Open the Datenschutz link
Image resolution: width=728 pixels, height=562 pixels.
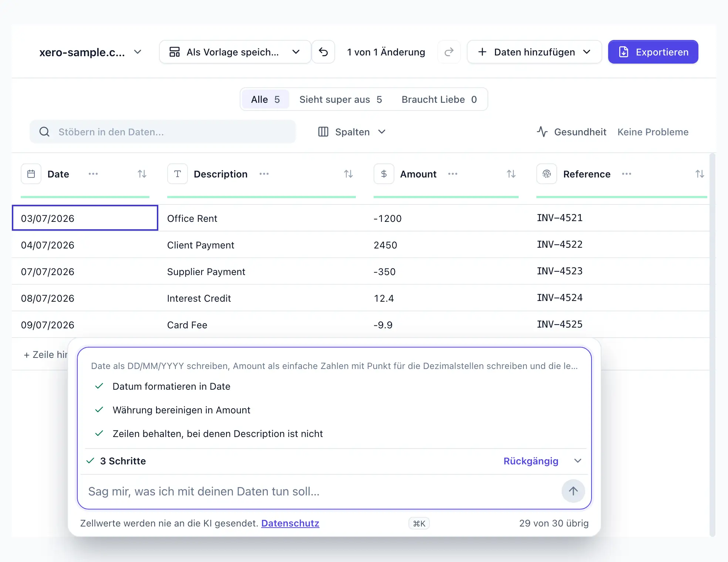click(290, 523)
